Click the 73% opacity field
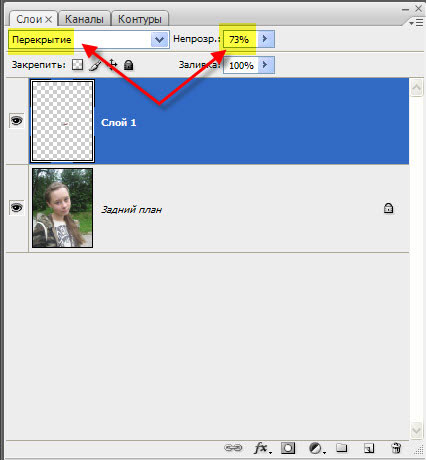Image resolution: width=426 pixels, height=460 pixels. 240,39
